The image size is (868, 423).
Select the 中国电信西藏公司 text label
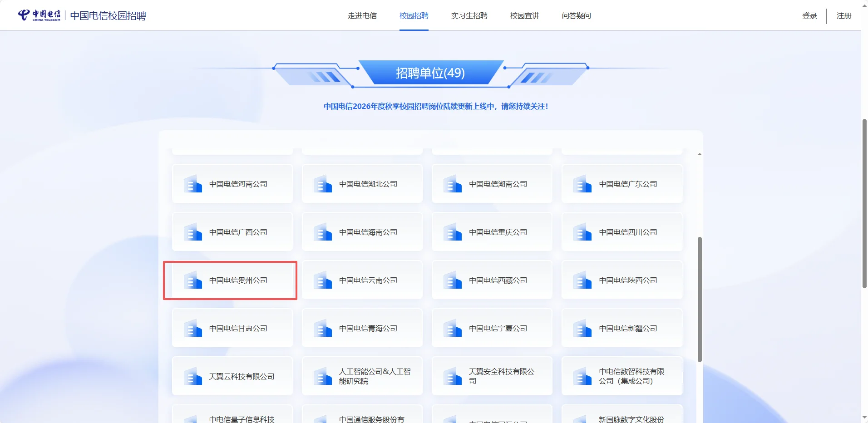(498, 280)
